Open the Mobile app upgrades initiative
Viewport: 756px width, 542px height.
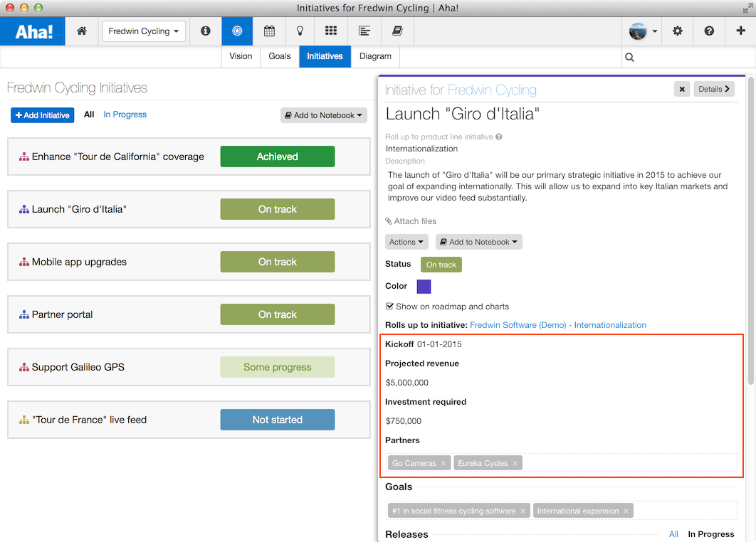(x=79, y=262)
